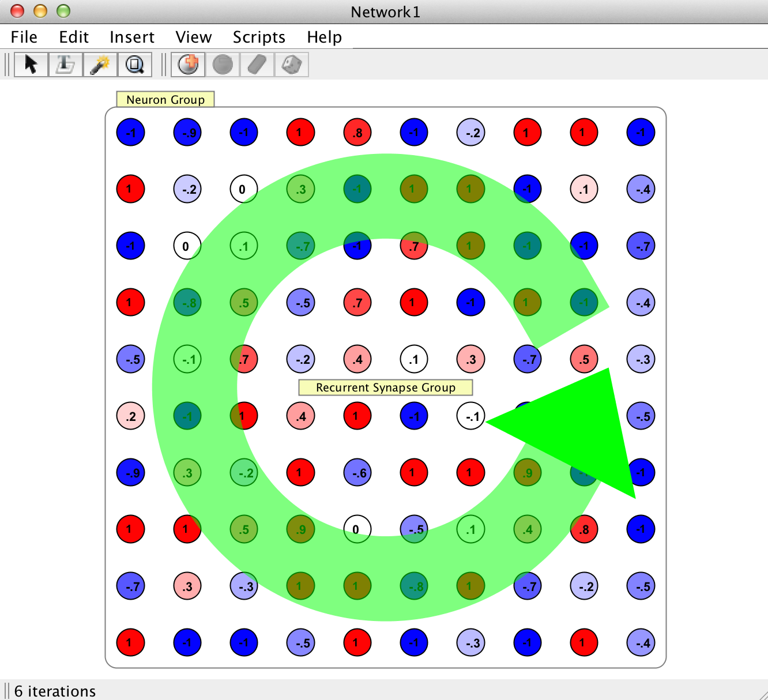The image size is (768, 700).
Task: Click the grayed-out circle clear button
Action: 223,65
